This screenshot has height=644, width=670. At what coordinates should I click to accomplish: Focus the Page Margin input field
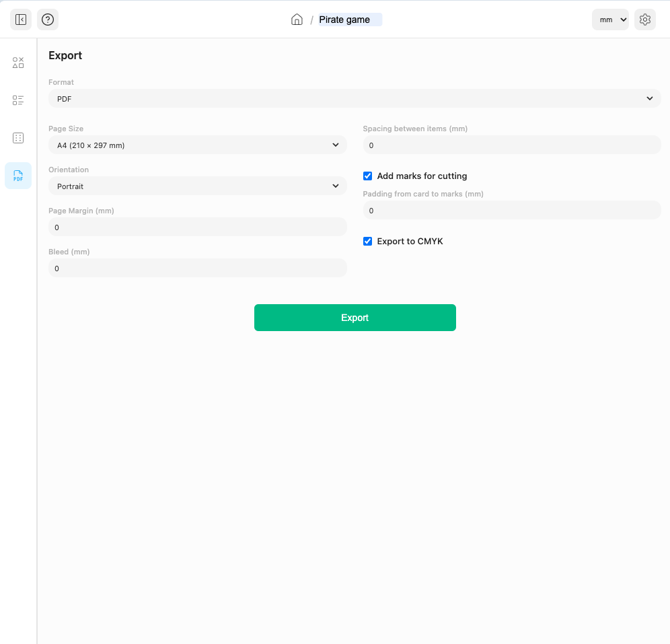pos(197,227)
